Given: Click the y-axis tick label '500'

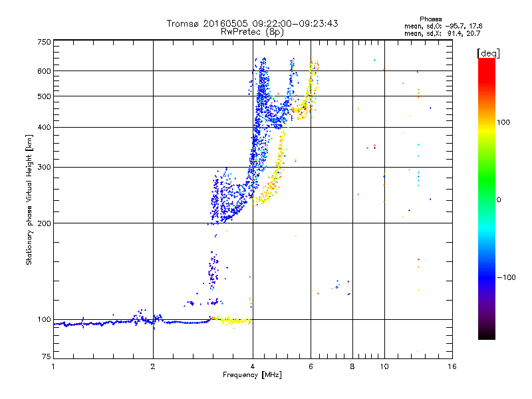Looking at the screenshot, I should pyautogui.click(x=44, y=96).
